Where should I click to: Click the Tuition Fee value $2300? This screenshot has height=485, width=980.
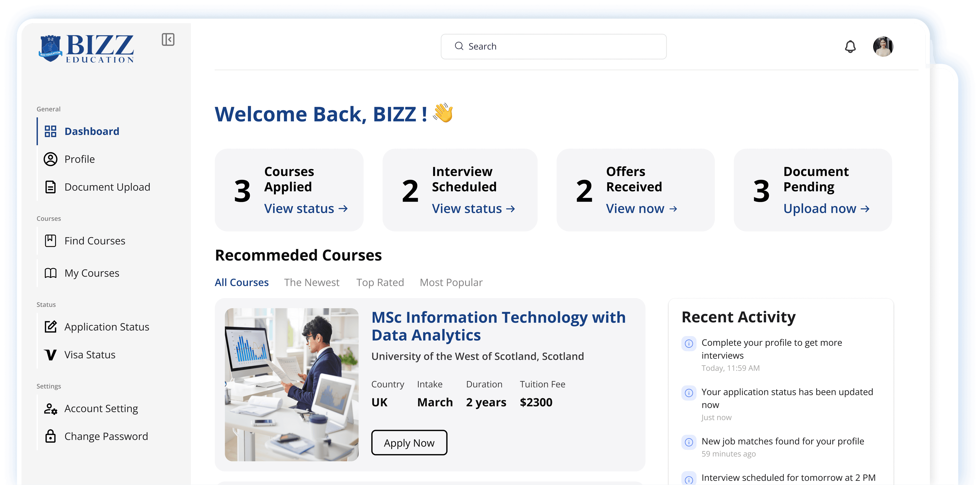(536, 402)
